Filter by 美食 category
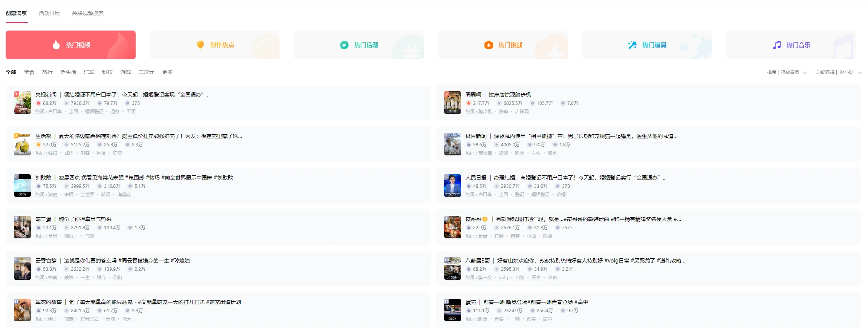868x330 pixels. [x=29, y=72]
